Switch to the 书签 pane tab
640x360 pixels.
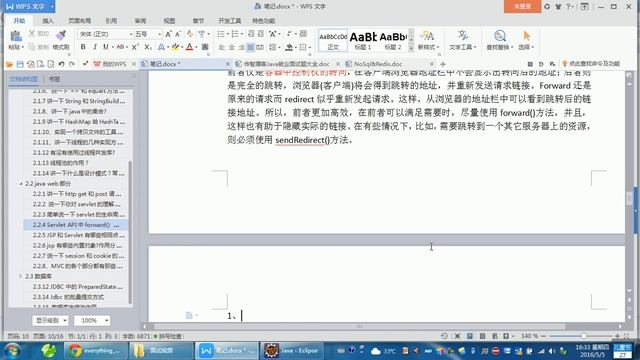click(x=54, y=79)
